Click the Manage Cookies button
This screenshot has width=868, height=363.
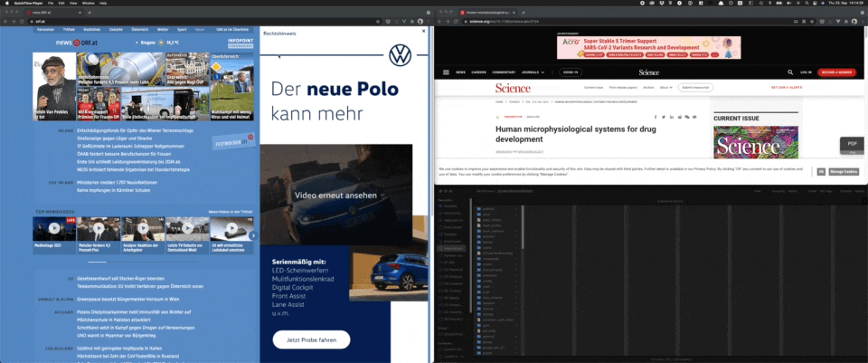click(x=844, y=172)
